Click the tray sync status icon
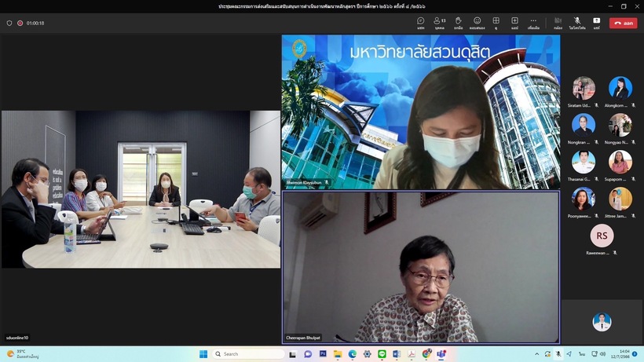The width and height of the screenshot is (644, 362). tap(547, 354)
